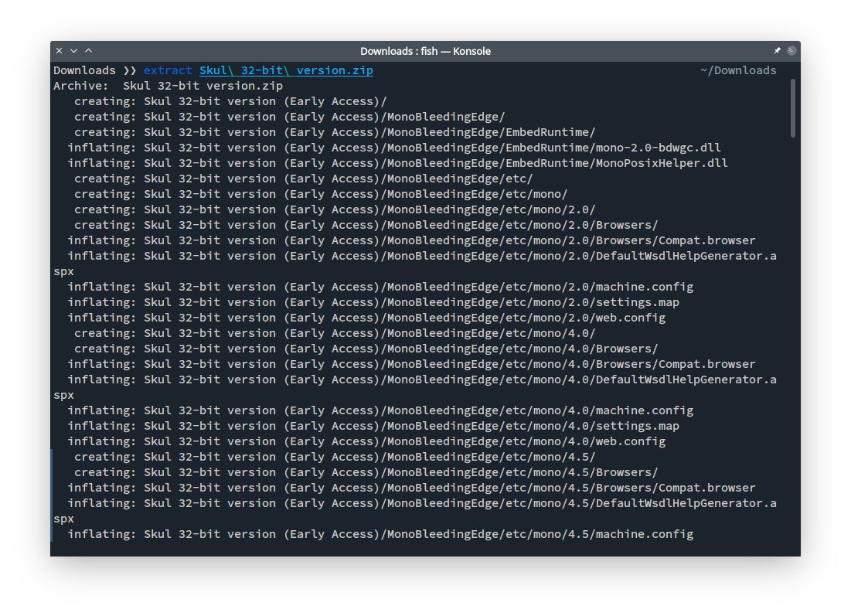Click the line ending 'mono-2.0-bdwgc.dll'

[x=394, y=148]
